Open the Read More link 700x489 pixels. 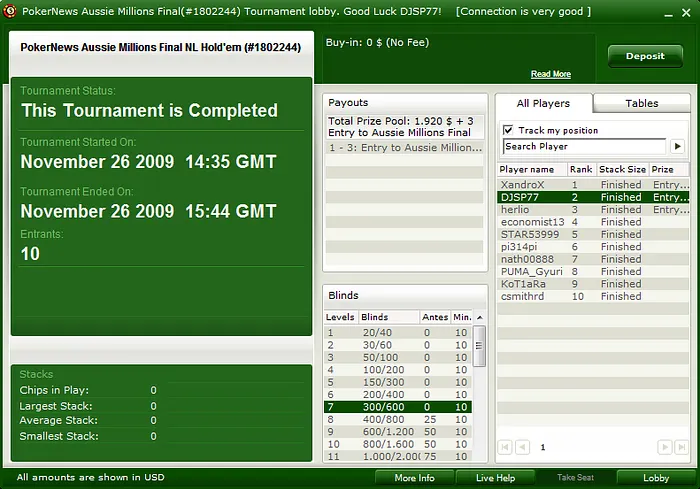coord(550,74)
